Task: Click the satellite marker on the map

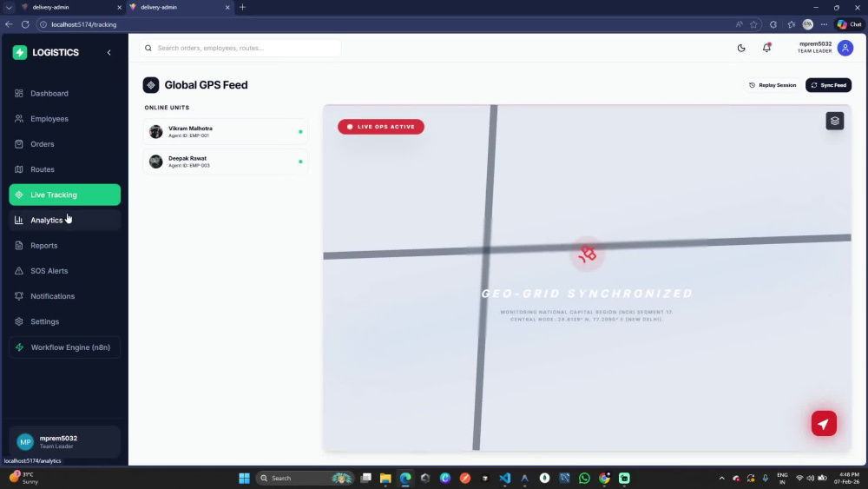Action: pos(587,254)
